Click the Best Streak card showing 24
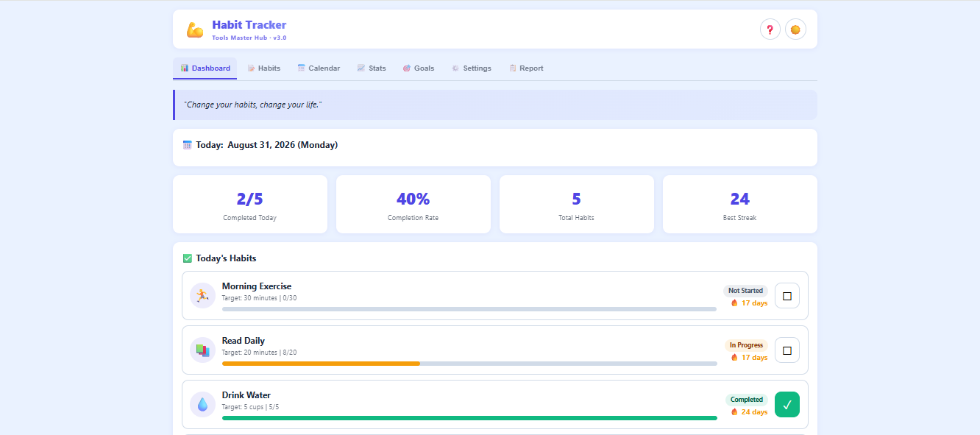The image size is (980, 435). pos(740,204)
